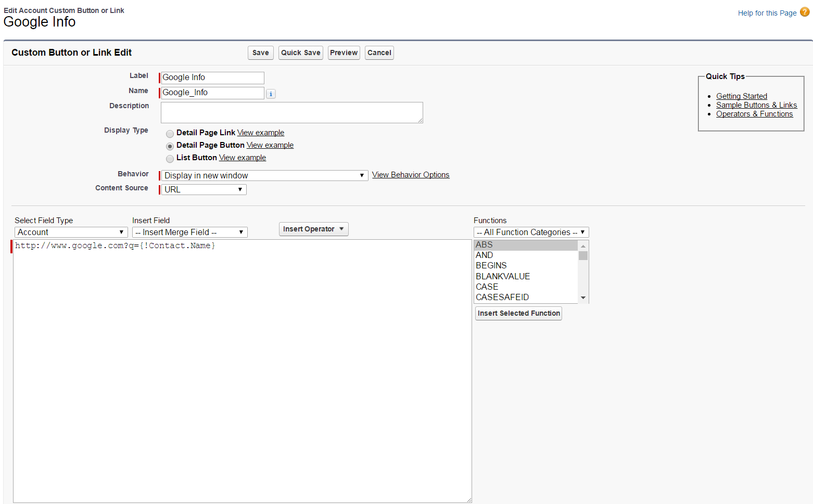This screenshot has height=504, width=813.
Task: Open Getting Started quick tip
Action: click(x=742, y=96)
